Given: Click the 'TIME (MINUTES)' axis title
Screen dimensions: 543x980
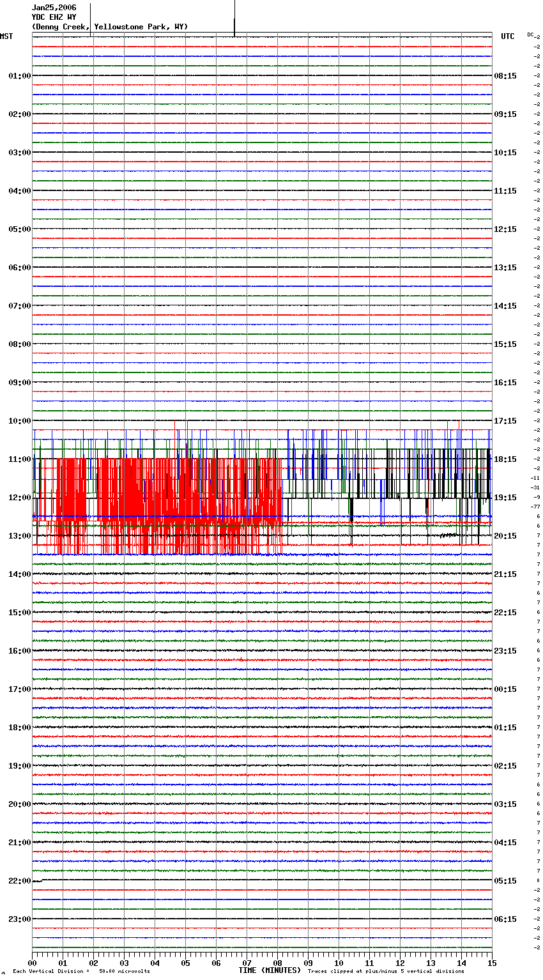Looking at the screenshot, I should pos(269,970).
